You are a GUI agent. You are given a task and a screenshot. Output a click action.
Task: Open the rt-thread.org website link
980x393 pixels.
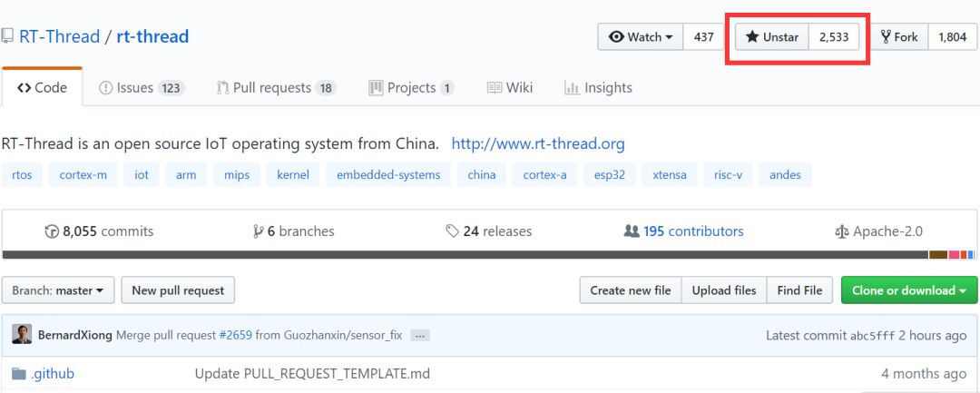(x=538, y=143)
